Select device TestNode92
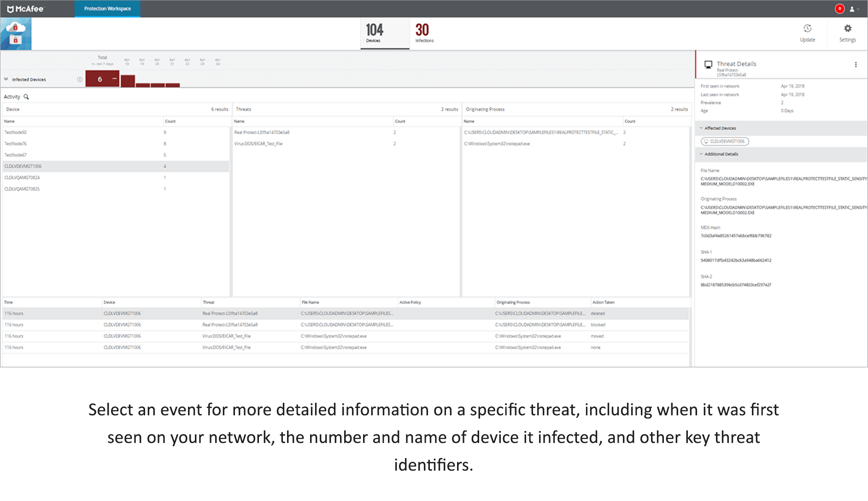The height and width of the screenshot is (501, 868). pyautogui.click(x=115, y=132)
